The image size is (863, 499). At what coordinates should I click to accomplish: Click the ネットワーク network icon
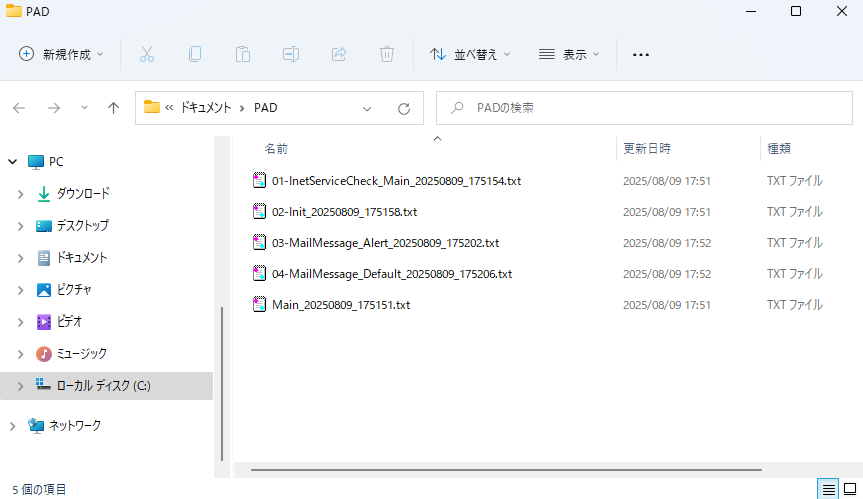[x=36, y=426]
